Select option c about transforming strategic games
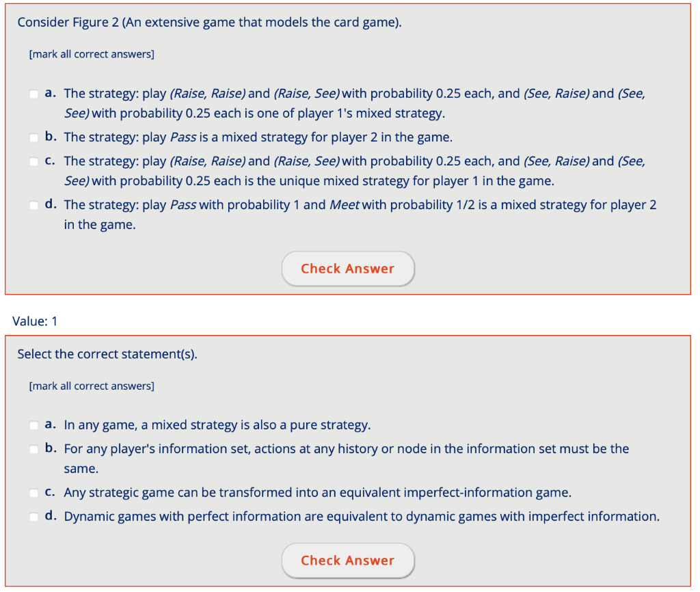The width and height of the screenshot is (700, 592). (x=33, y=493)
